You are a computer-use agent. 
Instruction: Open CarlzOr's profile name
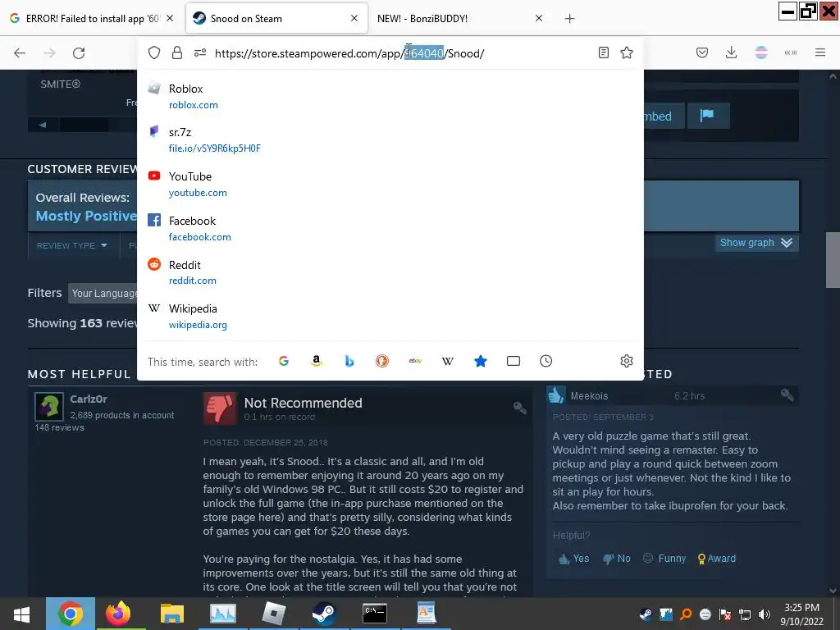click(x=89, y=399)
